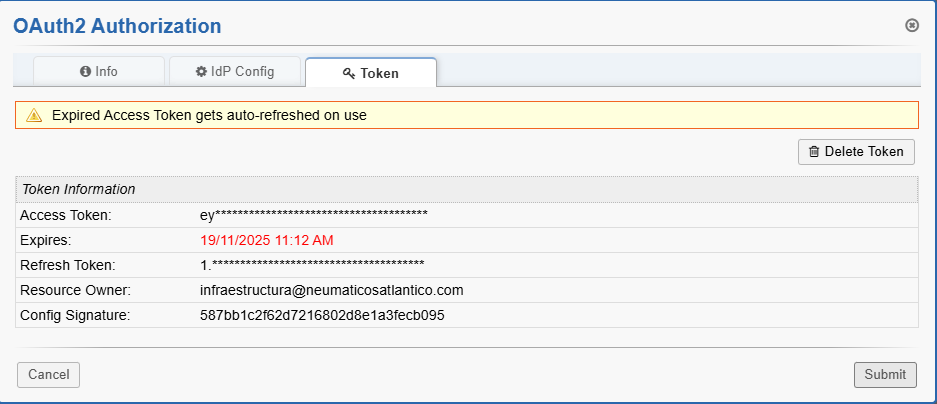Submit the OAuth2 authorization form
This screenshot has height=404, width=937.
click(x=884, y=374)
